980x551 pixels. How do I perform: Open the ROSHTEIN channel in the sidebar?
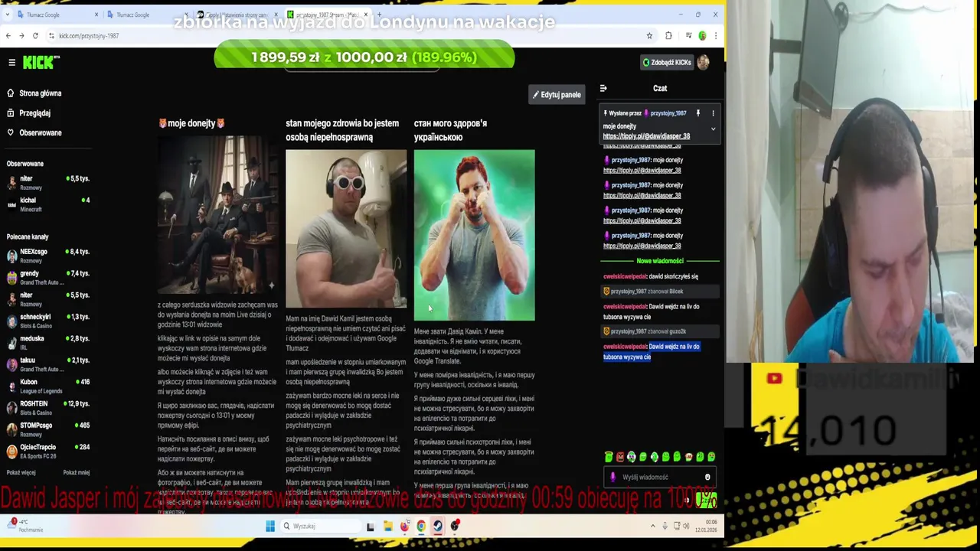(47, 408)
